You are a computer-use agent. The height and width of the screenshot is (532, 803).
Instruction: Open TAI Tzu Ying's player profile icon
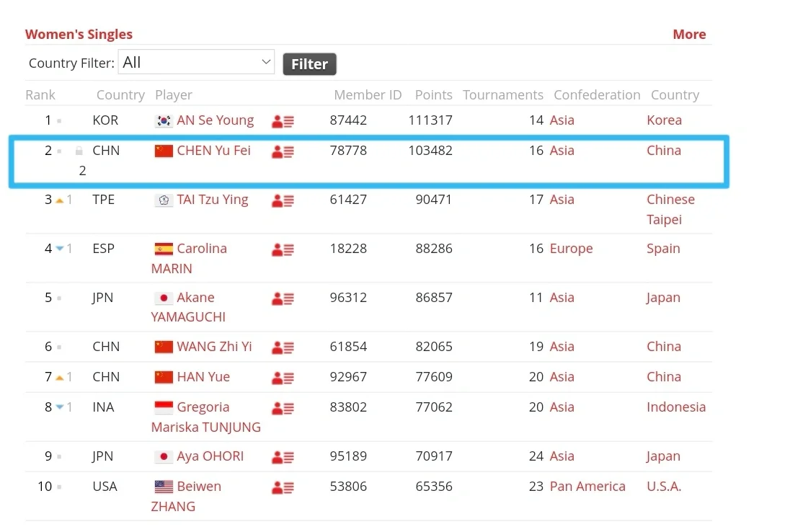[283, 200]
